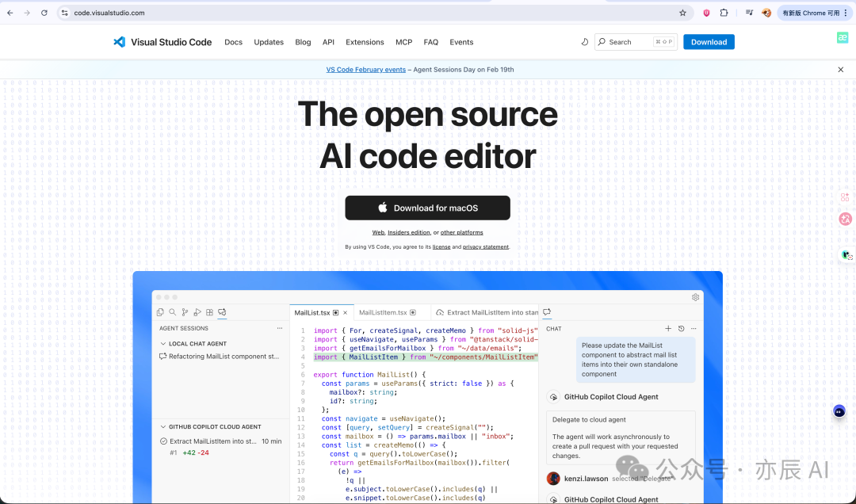Open the CHAT panel overflow menu icon
Screen dimensions: 856x504
[694, 328]
